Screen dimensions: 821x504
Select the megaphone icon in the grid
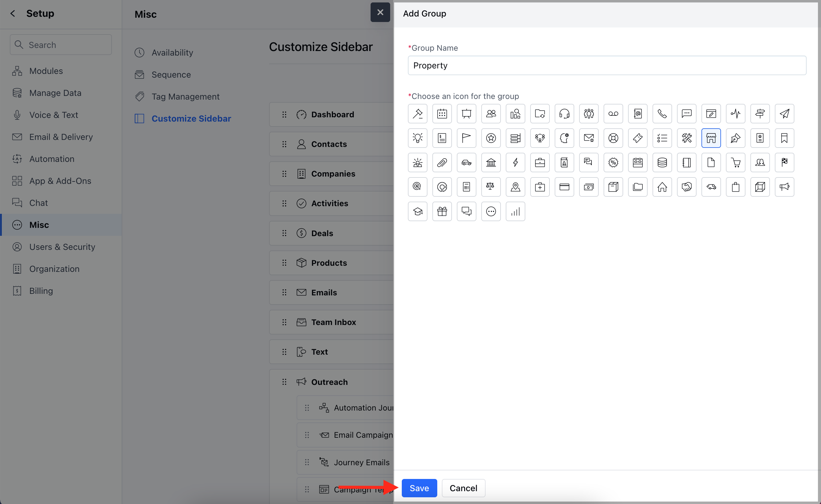point(784,187)
